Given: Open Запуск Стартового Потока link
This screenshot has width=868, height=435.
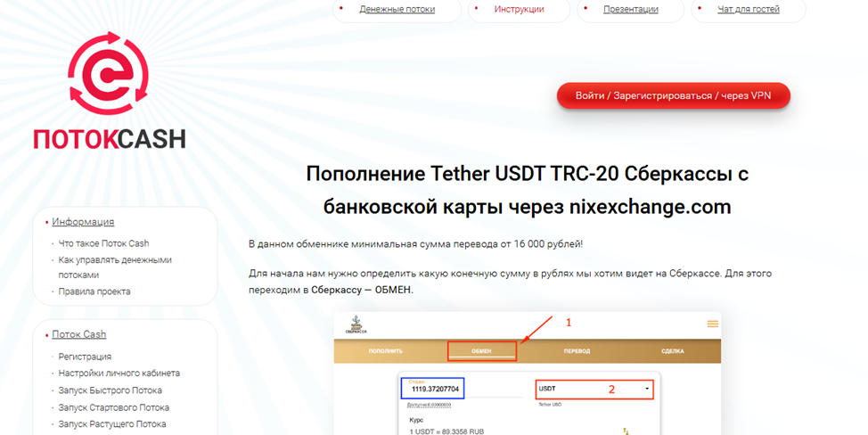Looking at the screenshot, I should tap(114, 408).
